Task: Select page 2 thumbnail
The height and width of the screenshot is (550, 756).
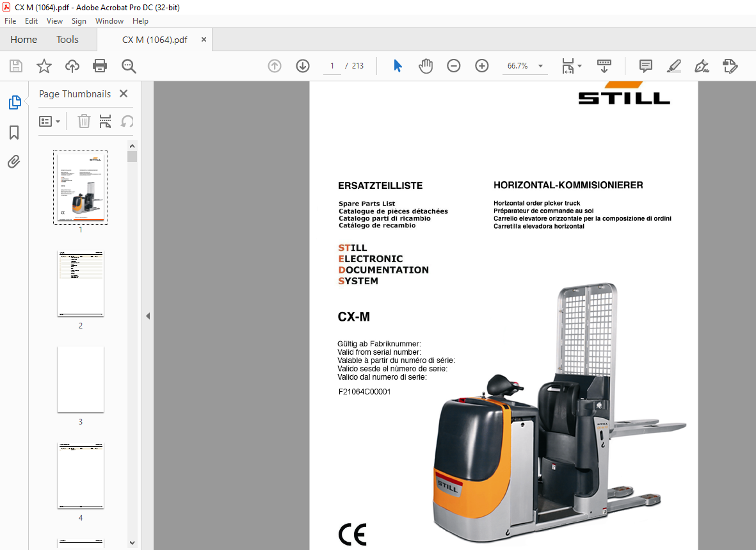Action: click(81, 284)
